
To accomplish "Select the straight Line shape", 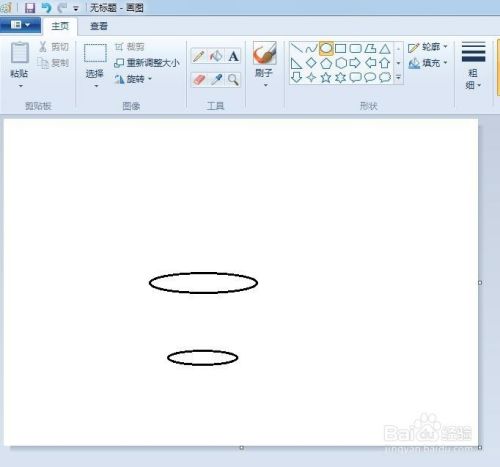I will click(x=296, y=49).
